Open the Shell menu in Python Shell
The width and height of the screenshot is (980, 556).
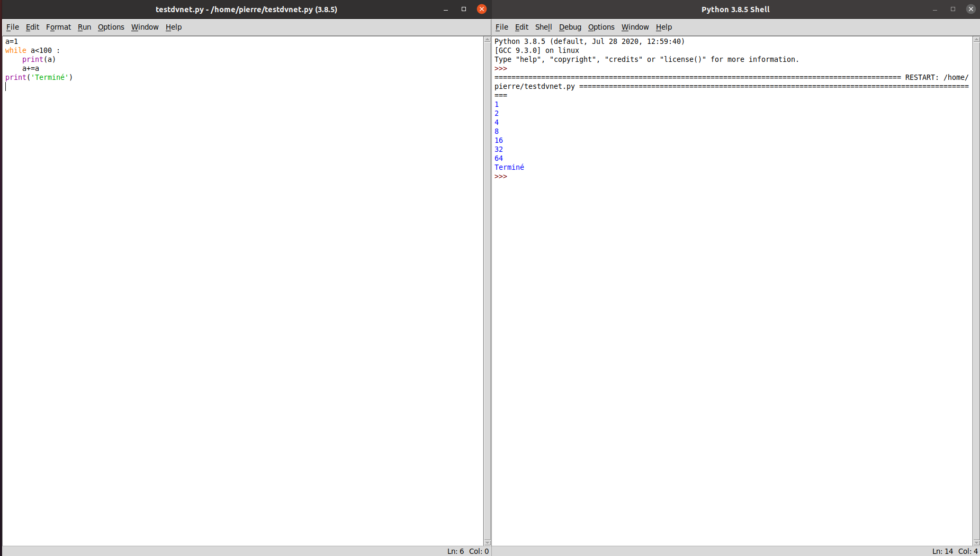click(543, 27)
